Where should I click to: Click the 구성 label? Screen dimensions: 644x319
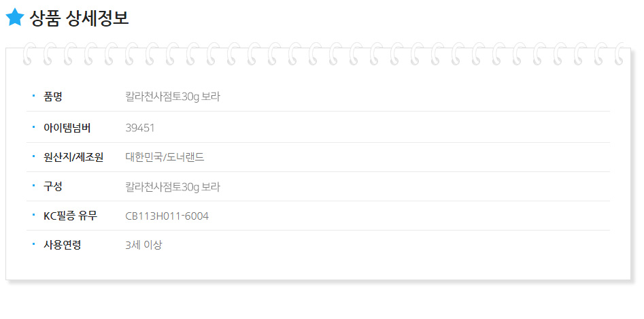52,187
